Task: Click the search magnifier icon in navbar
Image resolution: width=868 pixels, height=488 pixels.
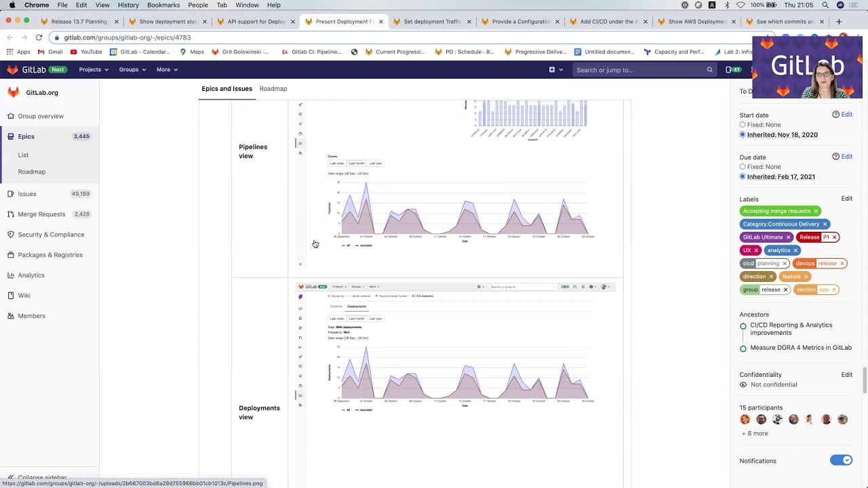Action: [709, 70]
